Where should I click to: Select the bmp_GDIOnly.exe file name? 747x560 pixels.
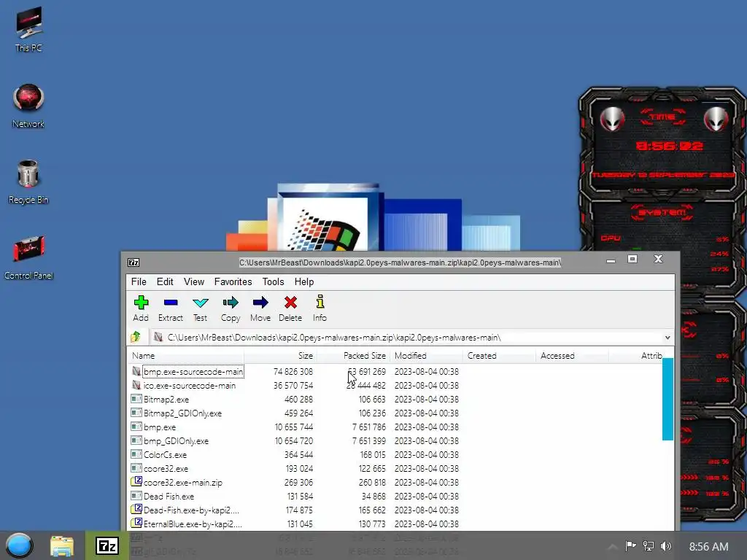176,441
